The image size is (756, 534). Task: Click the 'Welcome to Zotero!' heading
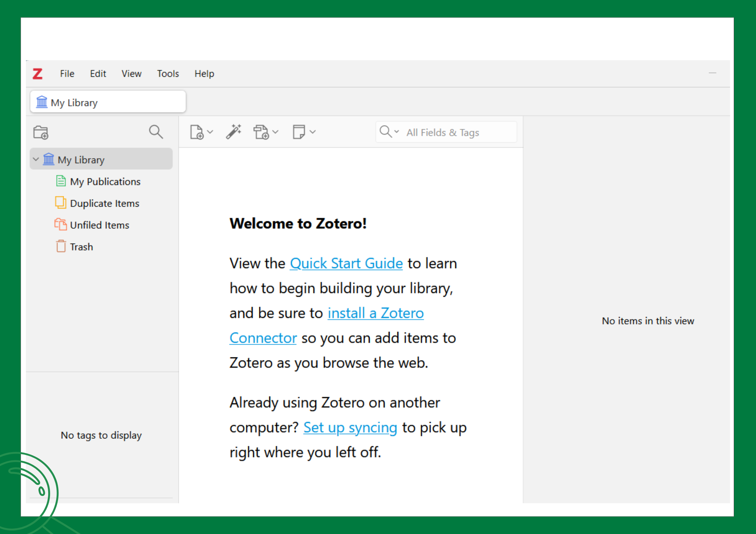[298, 224]
